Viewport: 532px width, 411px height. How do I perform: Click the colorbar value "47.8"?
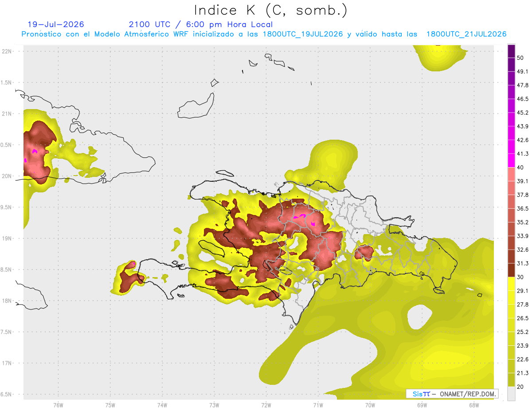tap(522, 85)
